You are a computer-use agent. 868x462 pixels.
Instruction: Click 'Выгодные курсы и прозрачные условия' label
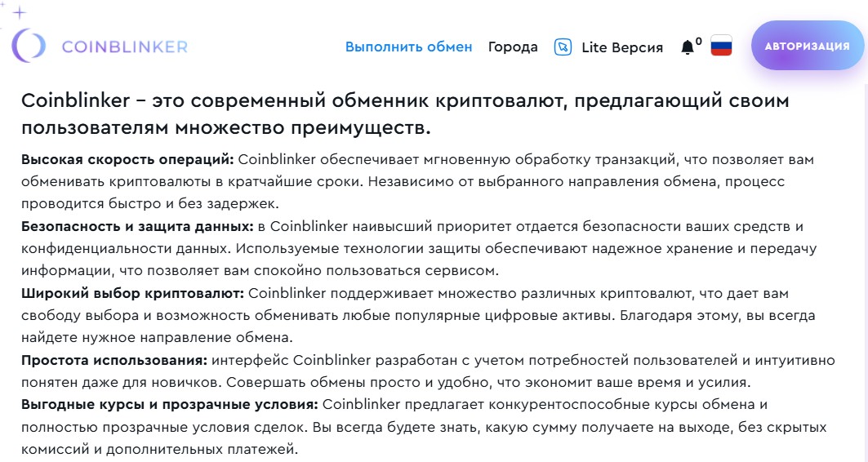[169, 405]
